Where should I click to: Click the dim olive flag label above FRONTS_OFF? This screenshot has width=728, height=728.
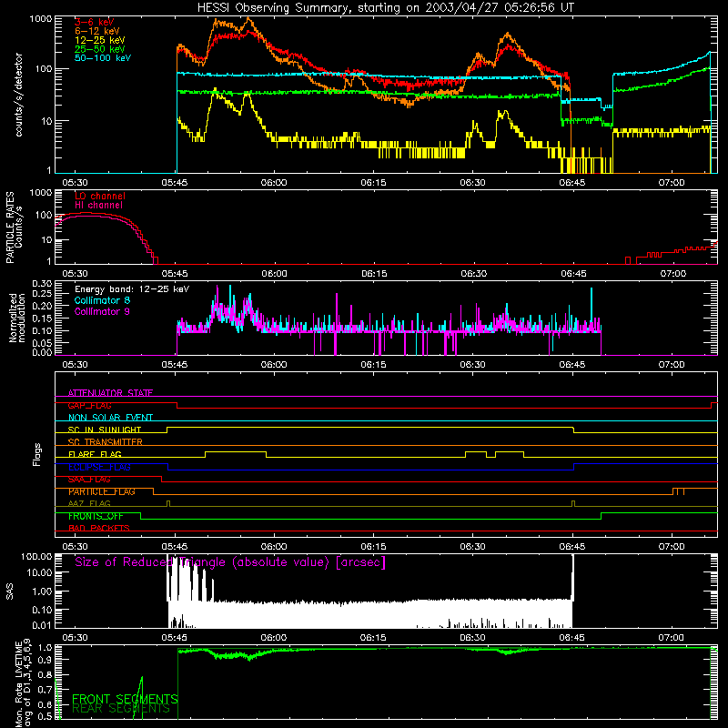pyautogui.click(x=89, y=504)
